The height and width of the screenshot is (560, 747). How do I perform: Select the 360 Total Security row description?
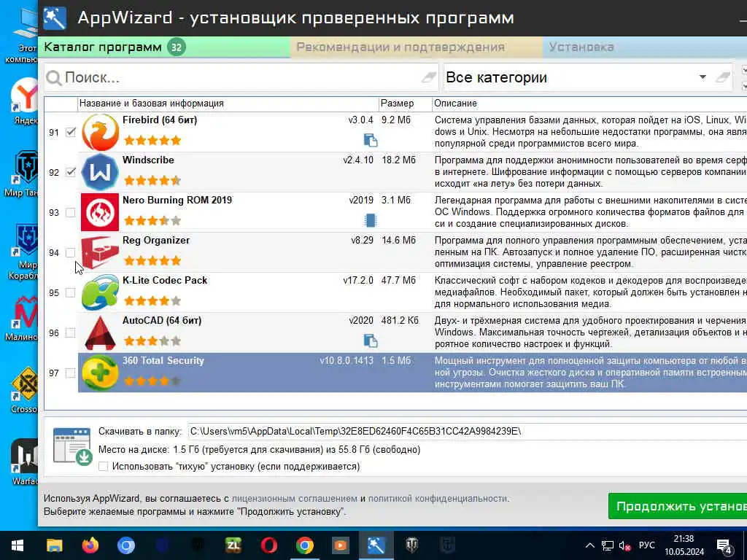click(x=590, y=373)
